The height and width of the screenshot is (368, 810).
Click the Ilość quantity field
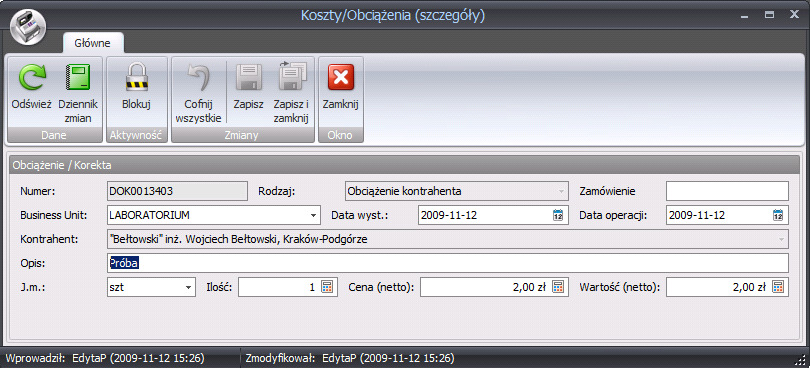coord(288,287)
